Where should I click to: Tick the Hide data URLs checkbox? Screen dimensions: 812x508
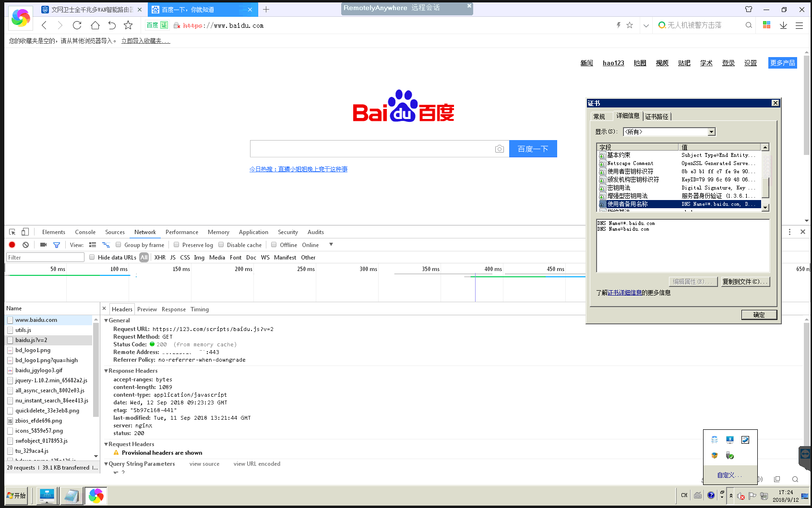(92, 257)
